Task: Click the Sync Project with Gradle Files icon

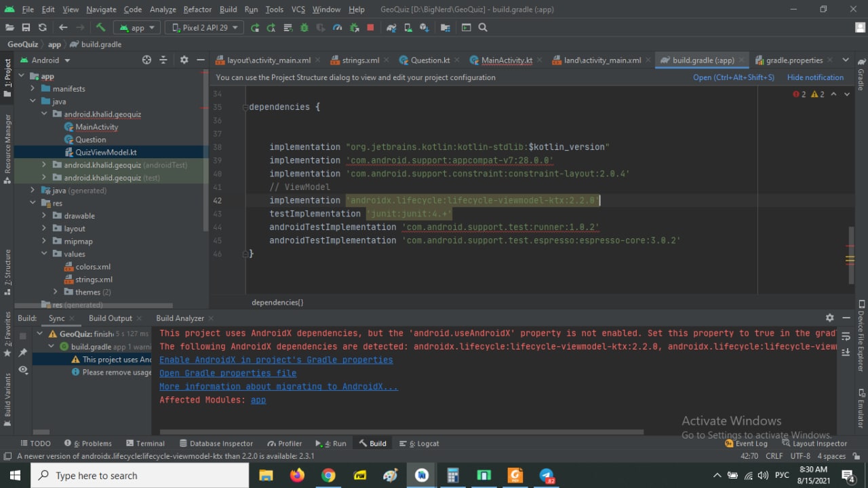Action: click(391, 28)
